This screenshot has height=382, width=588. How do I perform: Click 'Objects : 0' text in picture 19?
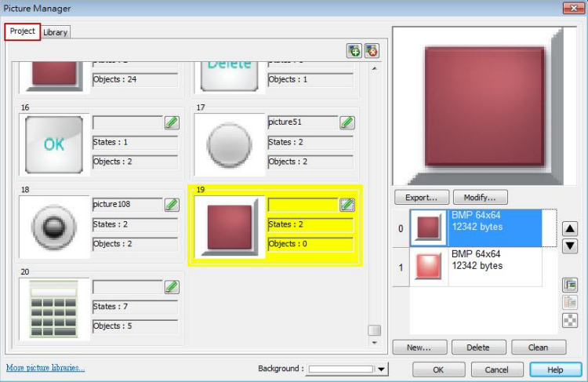288,244
